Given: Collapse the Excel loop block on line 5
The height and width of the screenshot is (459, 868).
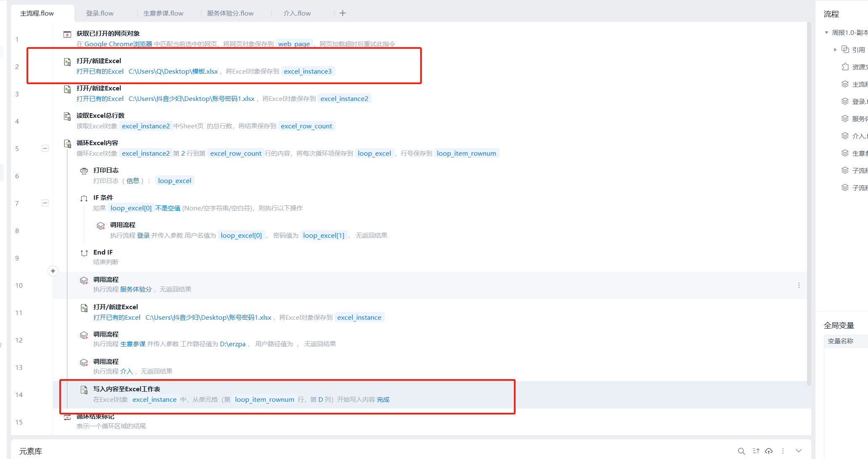Looking at the screenshot, I should (45, 148).
